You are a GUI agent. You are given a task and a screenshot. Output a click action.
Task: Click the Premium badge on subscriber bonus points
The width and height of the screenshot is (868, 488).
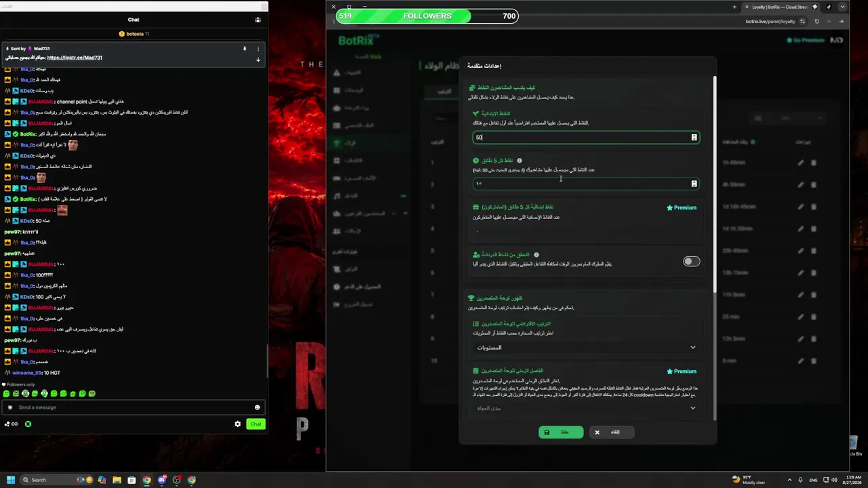point(682,207)
